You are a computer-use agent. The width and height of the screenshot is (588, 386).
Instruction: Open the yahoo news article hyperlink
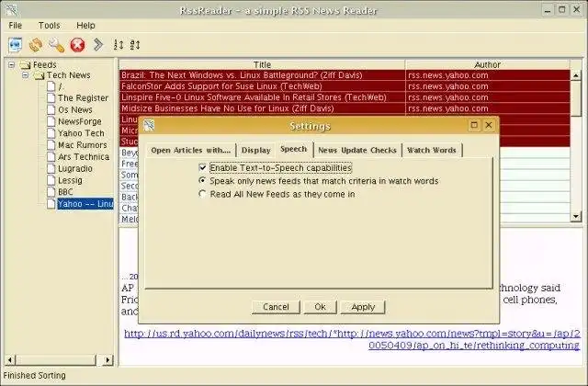(352, 339)
